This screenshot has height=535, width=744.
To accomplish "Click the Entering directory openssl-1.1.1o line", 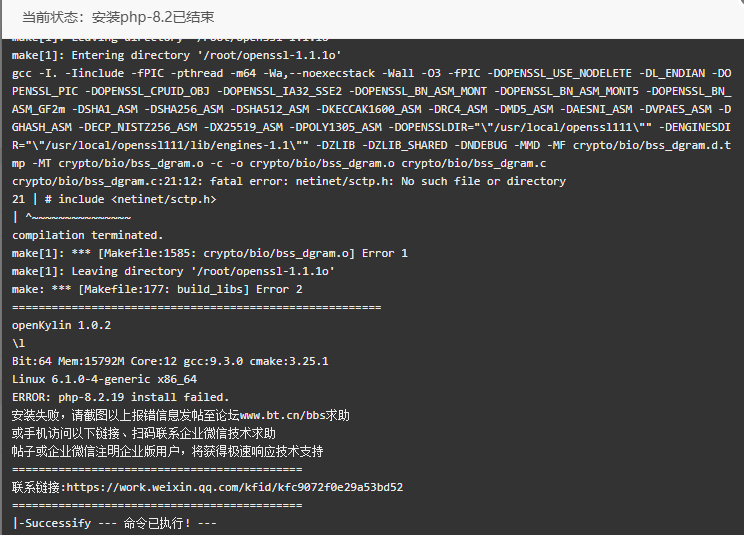I will [177, 55].
